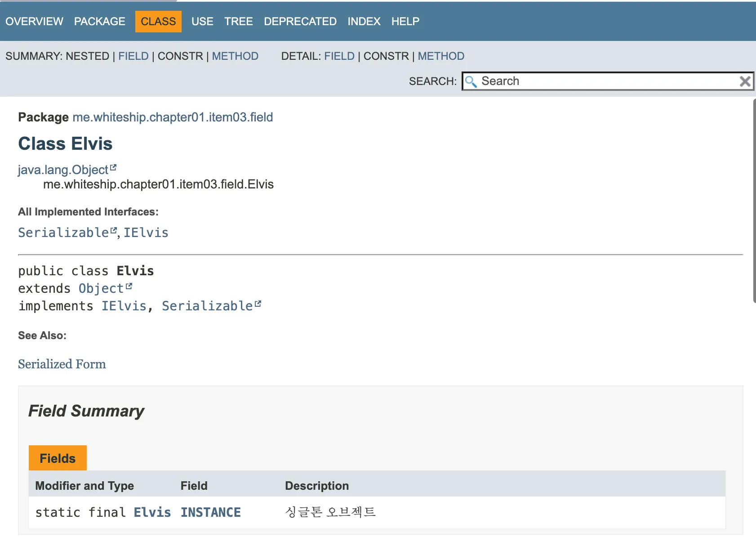Screen dimensions: 756x546
Task: Jump to Method detail link
Action: pos(441,56)
